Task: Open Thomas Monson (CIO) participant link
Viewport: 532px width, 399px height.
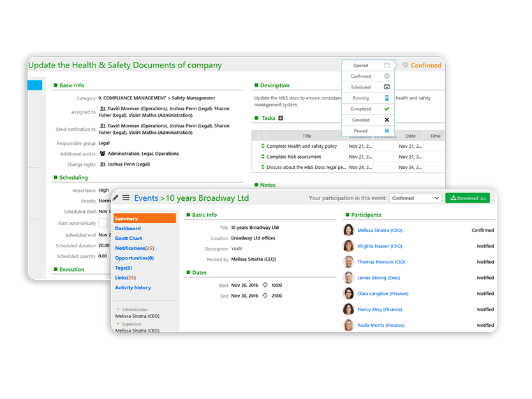Action: 381,262
